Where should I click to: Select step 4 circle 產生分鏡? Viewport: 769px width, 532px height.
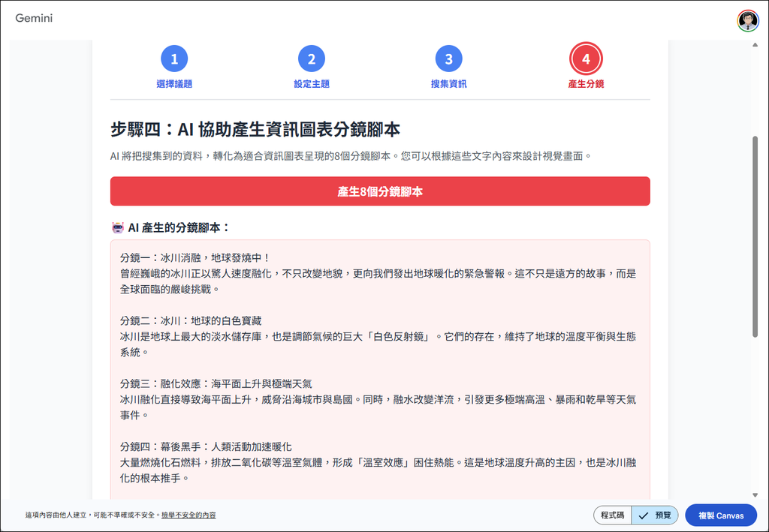click(x=586, y=59)
